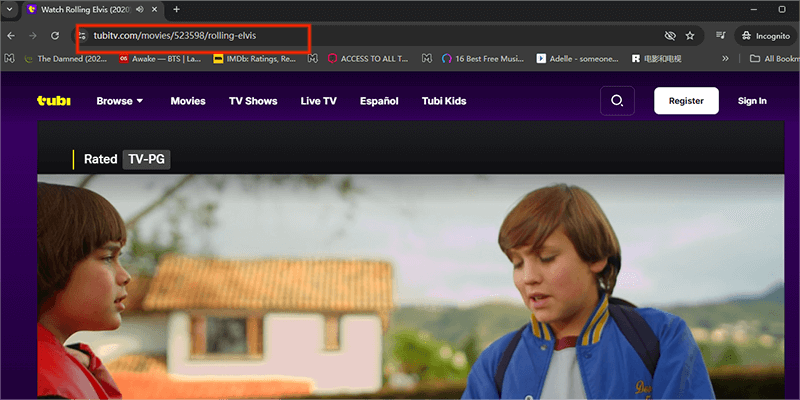Viewport: 800px width, 400px height.
Task: Click the tracking protection eye icon
Action: 670,36
